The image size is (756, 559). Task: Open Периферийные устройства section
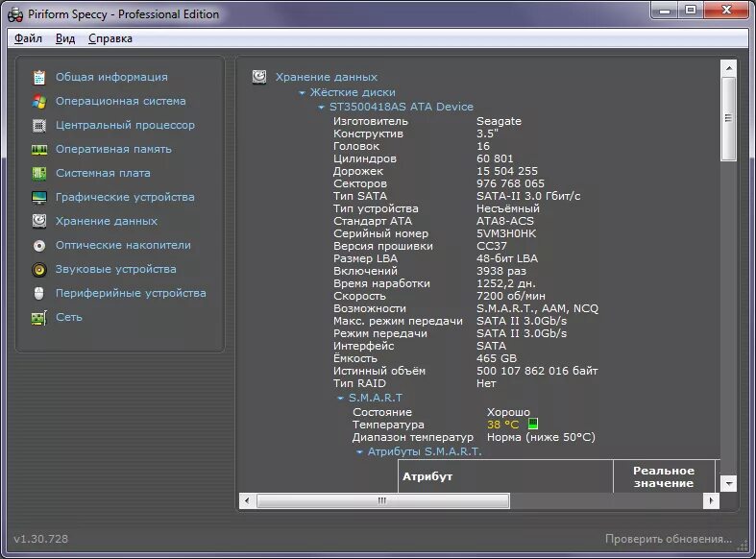click(x=131, y=293)
